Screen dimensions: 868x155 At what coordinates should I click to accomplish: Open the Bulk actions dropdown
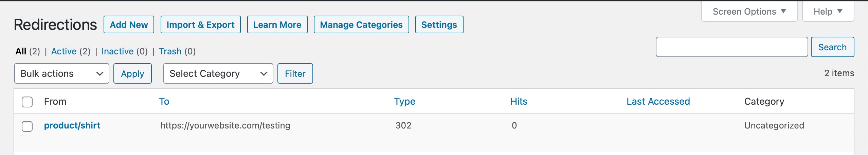point(61,73)
